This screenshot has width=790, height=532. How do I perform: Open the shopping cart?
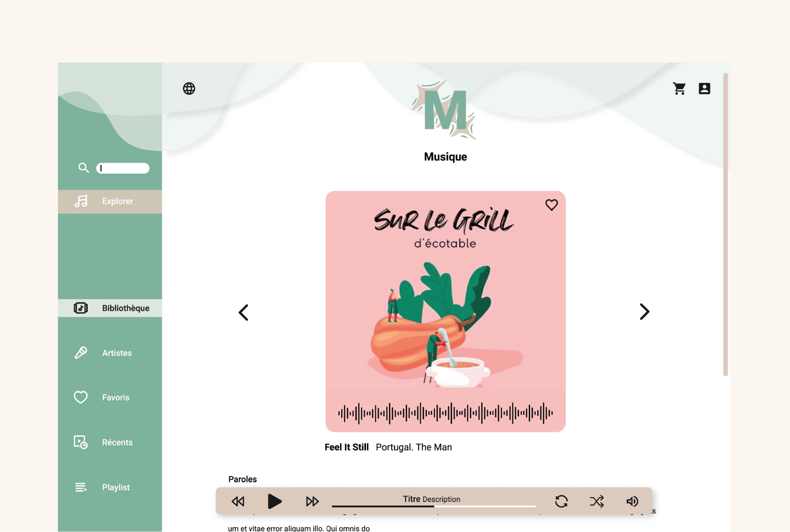click(679, 88)
